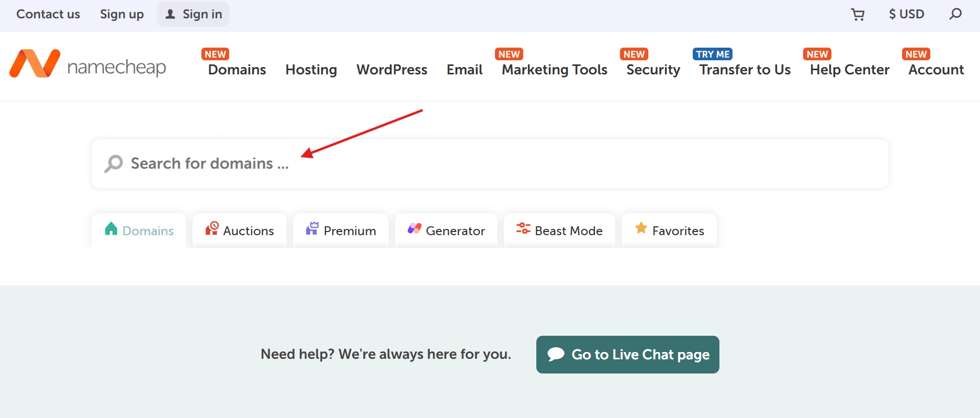Click the Generator tab icon
The height and width of the screenshot is (418, 980).
point(414,228)
